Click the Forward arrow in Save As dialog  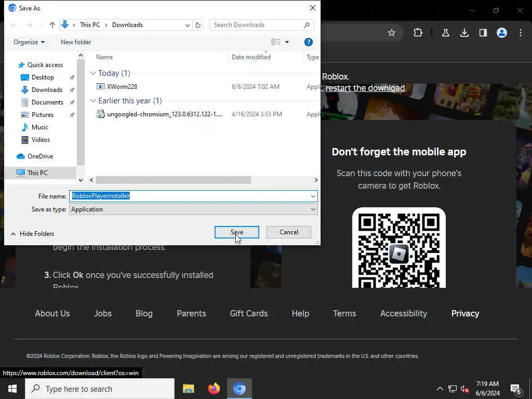tap(30, 25)
